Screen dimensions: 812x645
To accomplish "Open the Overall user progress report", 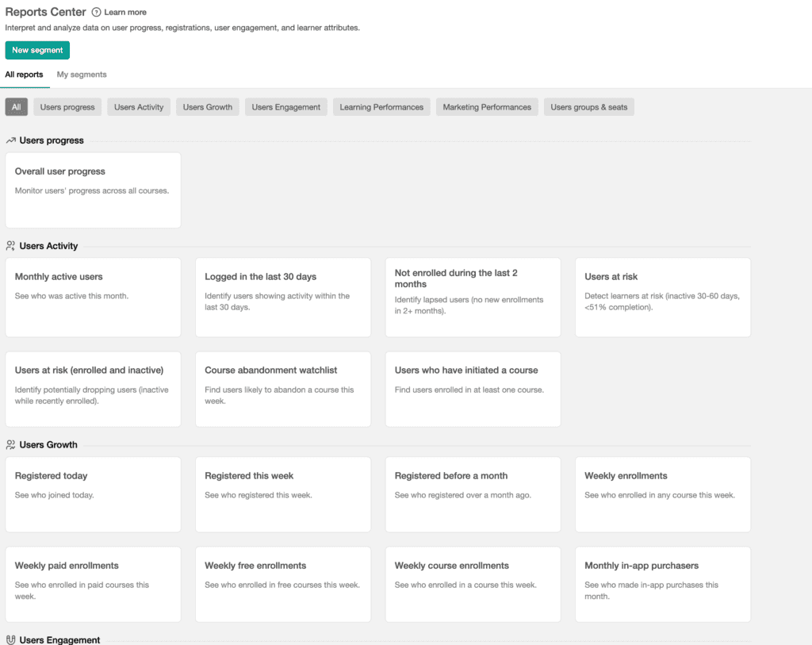I will point(93,190).
